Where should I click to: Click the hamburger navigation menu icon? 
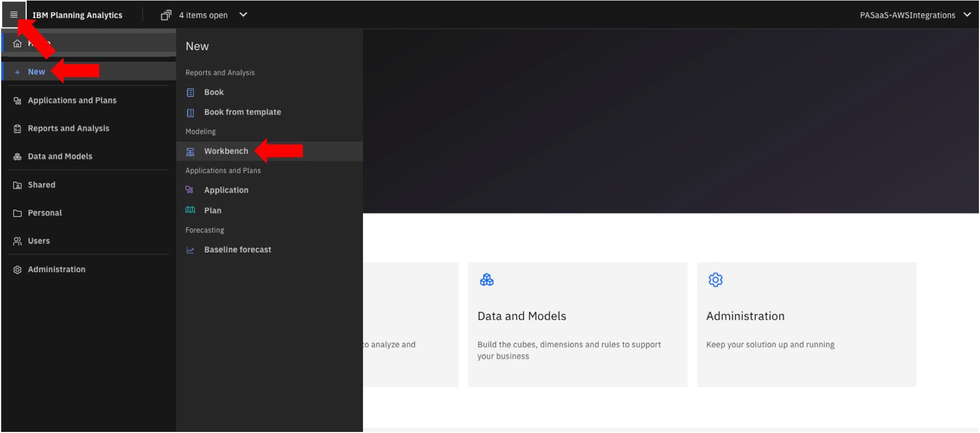[x=14, y=15]
